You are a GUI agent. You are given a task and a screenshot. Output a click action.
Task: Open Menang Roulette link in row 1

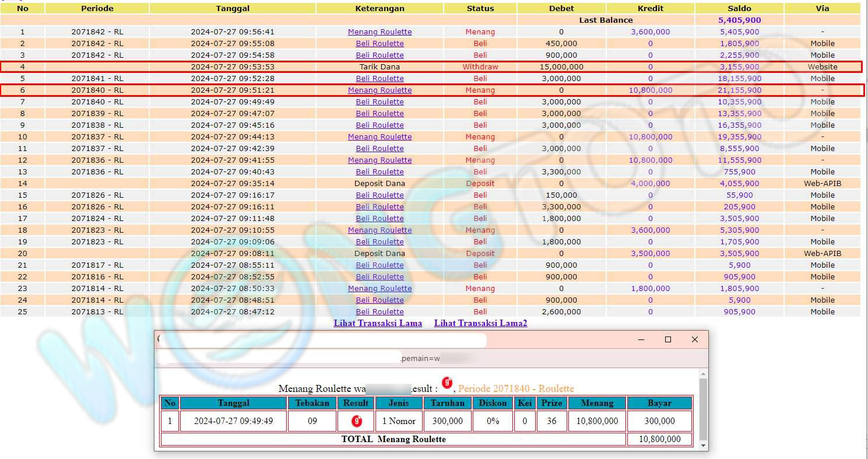pos(379,32)
